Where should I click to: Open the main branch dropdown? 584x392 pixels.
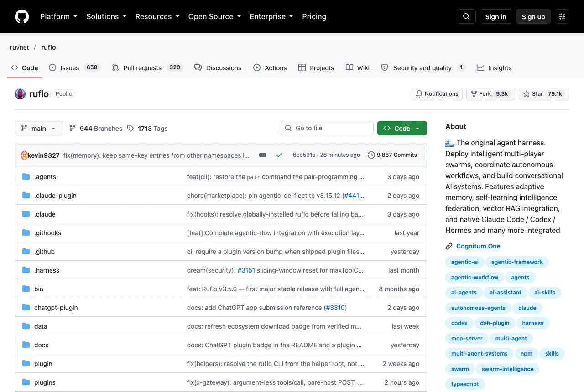(x=39, y=128)
